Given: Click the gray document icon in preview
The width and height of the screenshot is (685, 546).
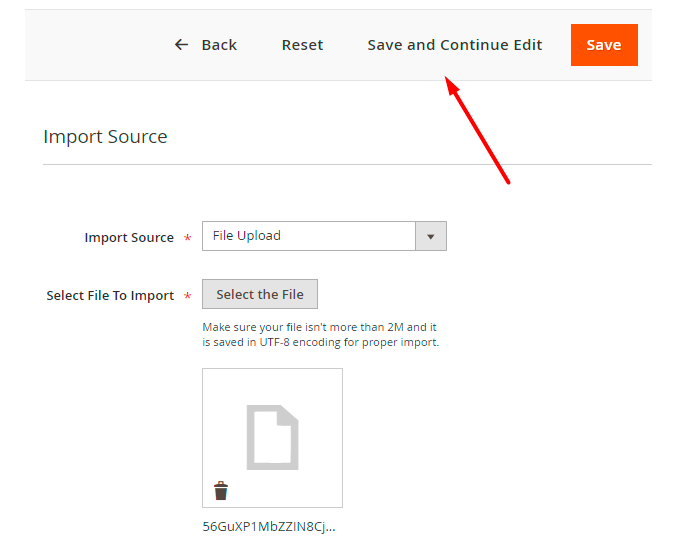Looking at the screenshot, I should pyautogui.click(x=272, y=437).
